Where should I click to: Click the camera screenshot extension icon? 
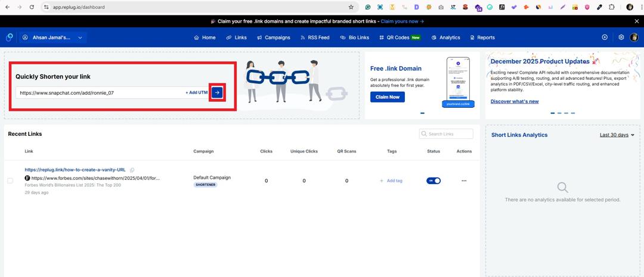tap(441, 7)
